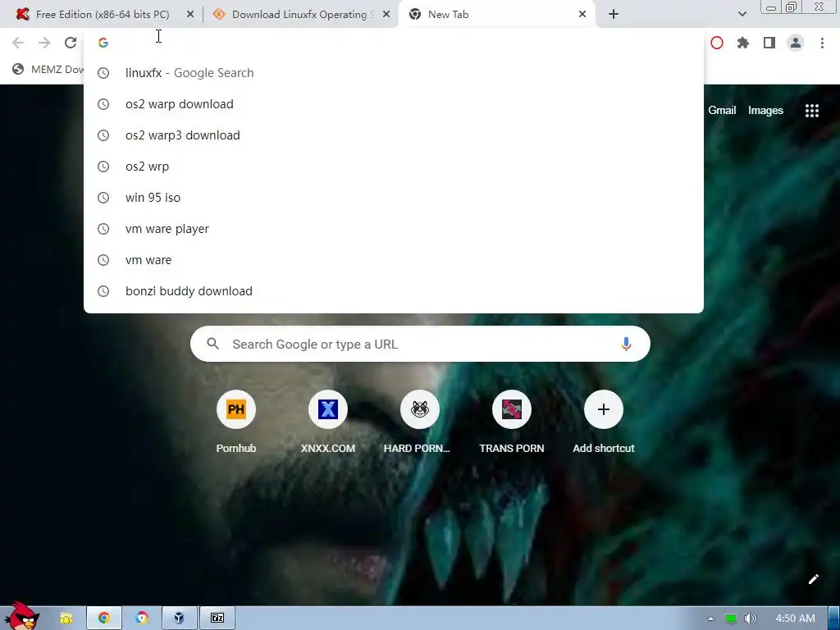Go forward using the forward arrow
This screenshot has width=840, height=630.
(44, 43)
